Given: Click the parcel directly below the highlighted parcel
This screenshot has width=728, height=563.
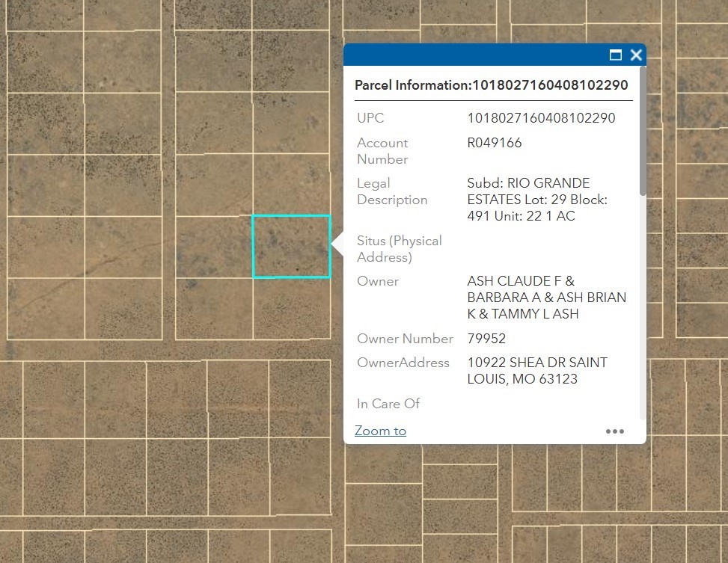Looking at the screenshot, I should pos(291,307).
